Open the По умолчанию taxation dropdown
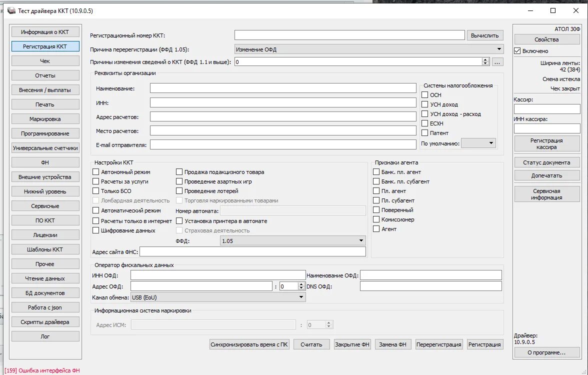This screenshot has height=375, width=588. coord(478,143)
